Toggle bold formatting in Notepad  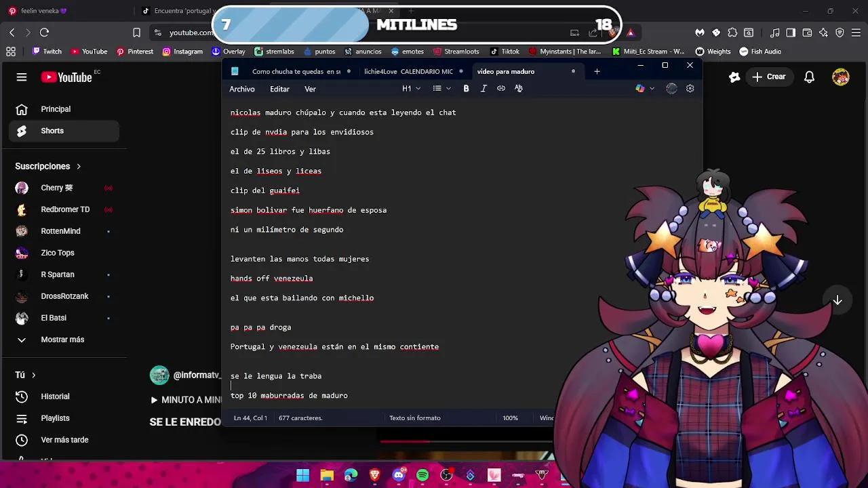coord(466,89)
